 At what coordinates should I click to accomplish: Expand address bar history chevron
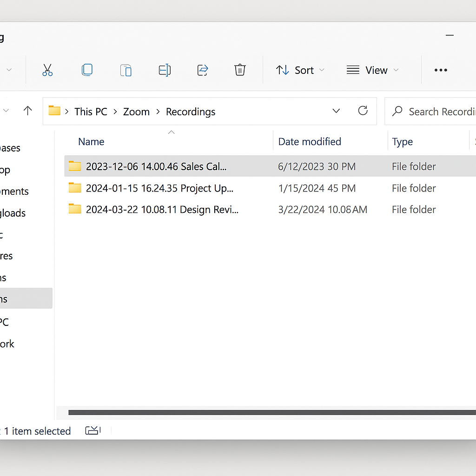pos(336,111)
